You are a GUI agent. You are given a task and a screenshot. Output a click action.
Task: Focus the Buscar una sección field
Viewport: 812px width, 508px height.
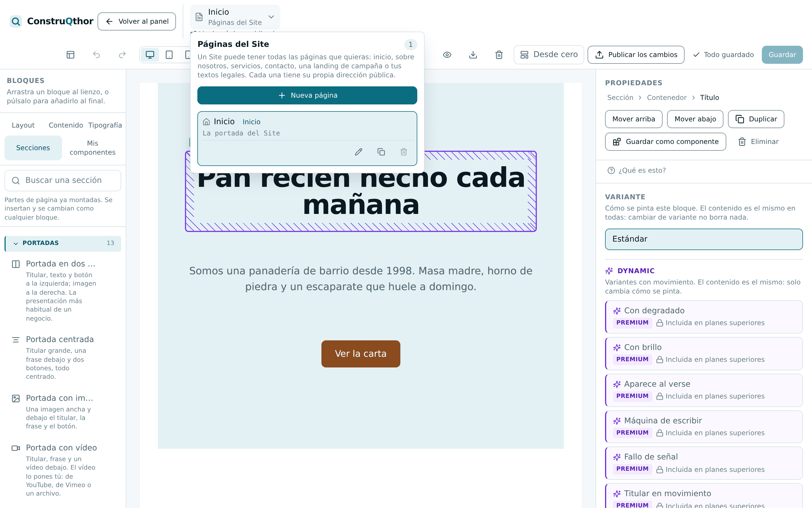(63, 180)
